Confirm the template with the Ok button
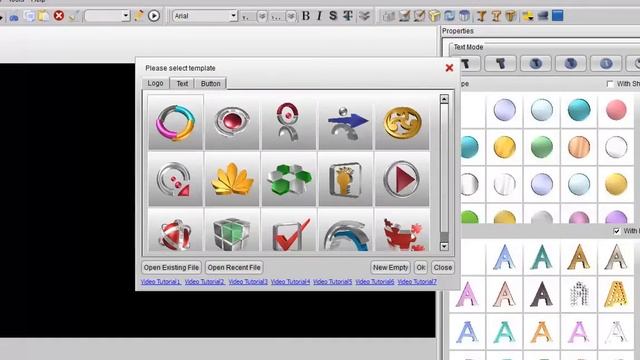 click(420, 267)
